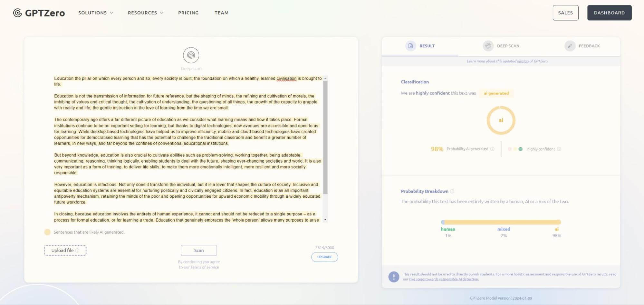Open the Pricing page
The height and width of the screenshot is (305, 644).
[x=188, y=13]
